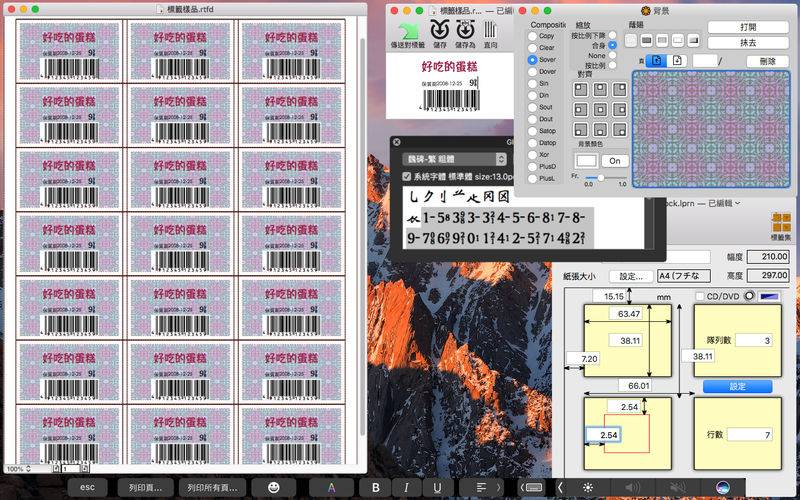Click the 打開 open button
Viewport: 800px width, 500px height.
(x=748, y=27)
